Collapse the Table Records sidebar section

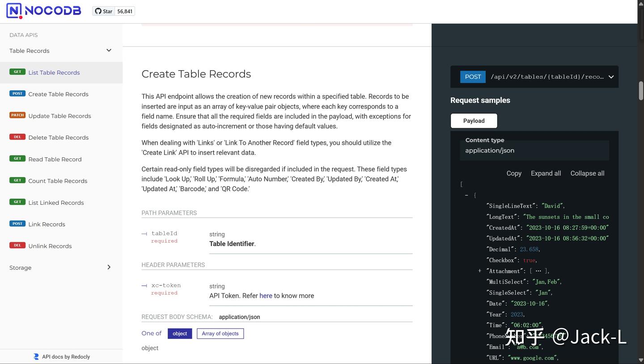tap(109, 51)
